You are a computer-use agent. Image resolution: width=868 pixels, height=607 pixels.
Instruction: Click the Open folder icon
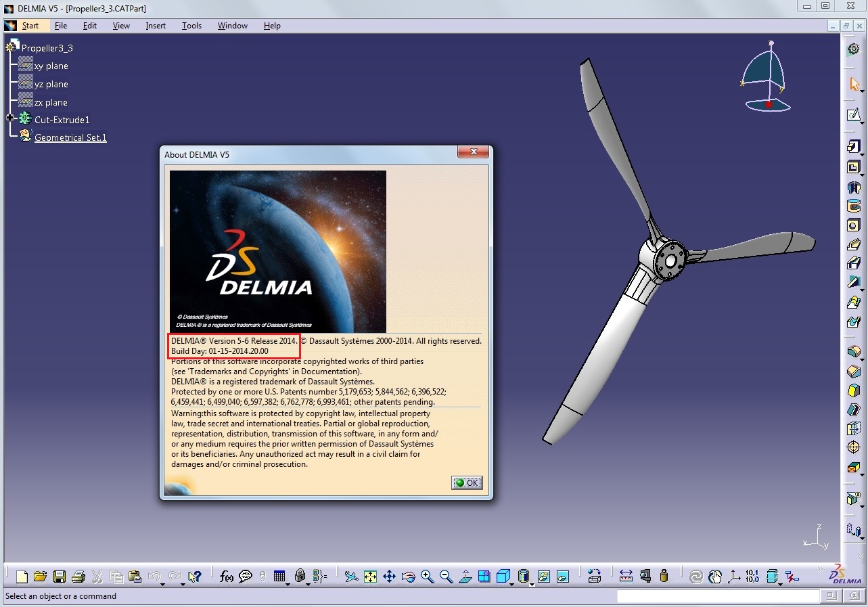pyautogui.click(x=41, y=577)
